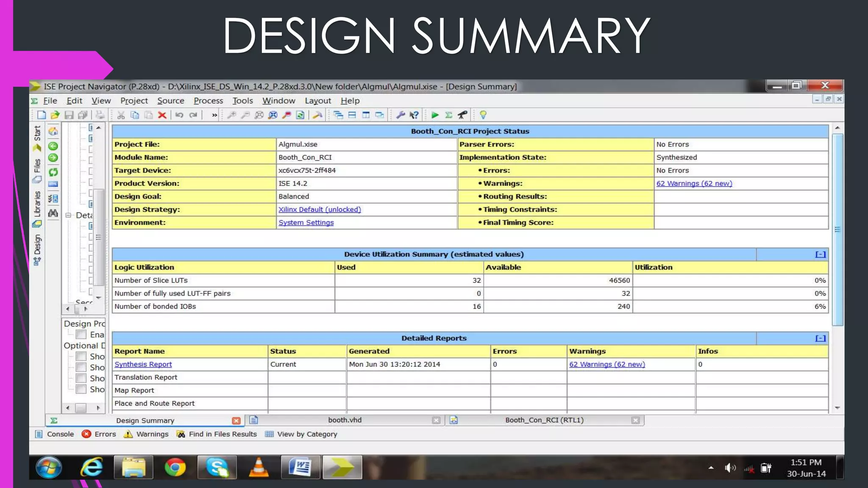Image resolution: width=868 pixels, height=488 pixels.
Task: Open the Synthesis Report link
Action: 143,364
